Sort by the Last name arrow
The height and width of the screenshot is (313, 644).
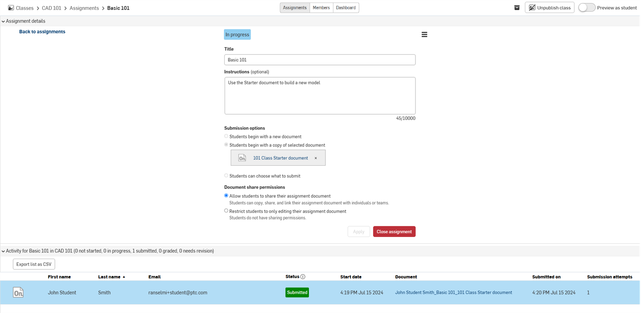click(x=124, y=277)
